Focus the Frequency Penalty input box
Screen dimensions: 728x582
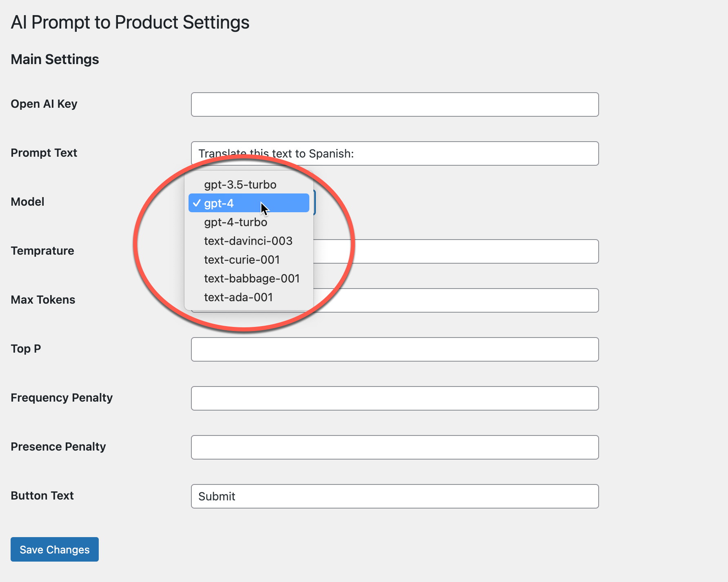tap(395, 398)
